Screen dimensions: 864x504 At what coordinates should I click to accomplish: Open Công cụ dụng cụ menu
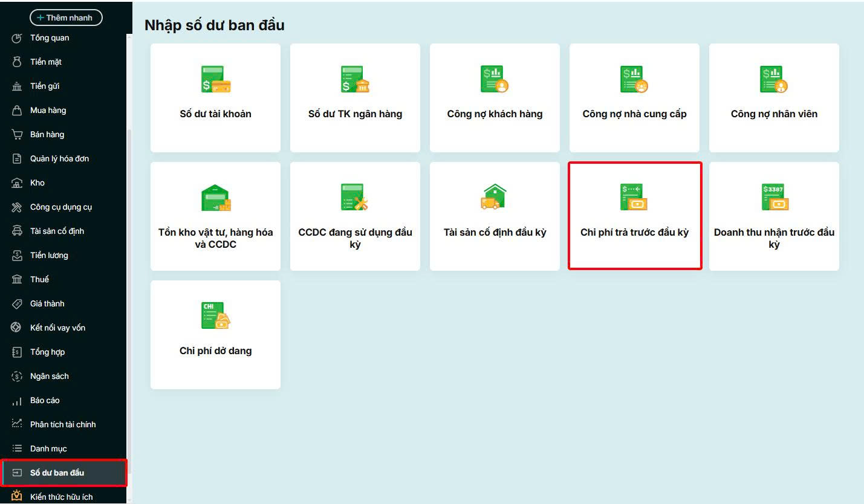[x=61, y=207]
